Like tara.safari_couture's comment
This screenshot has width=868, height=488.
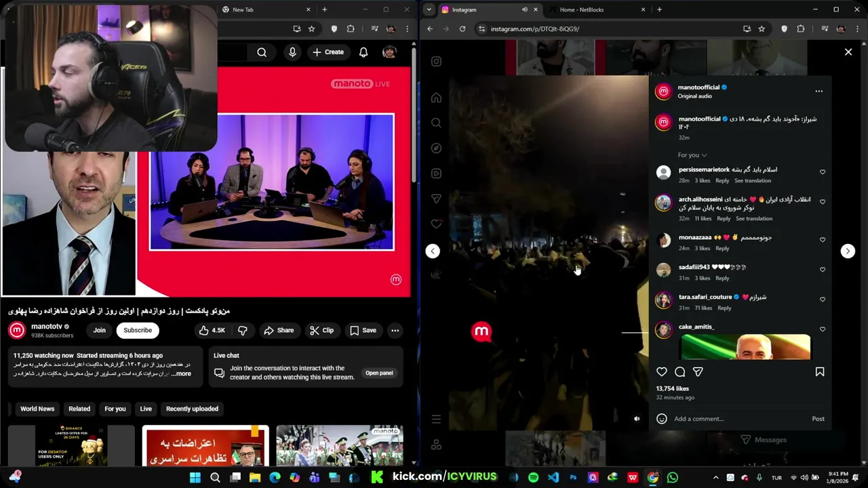tap(823, 299)
